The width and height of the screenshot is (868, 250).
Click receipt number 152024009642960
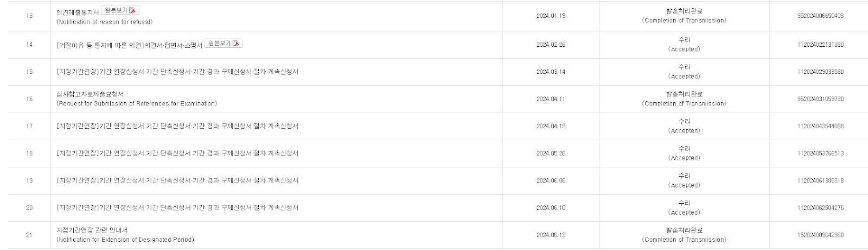point(820,235)
